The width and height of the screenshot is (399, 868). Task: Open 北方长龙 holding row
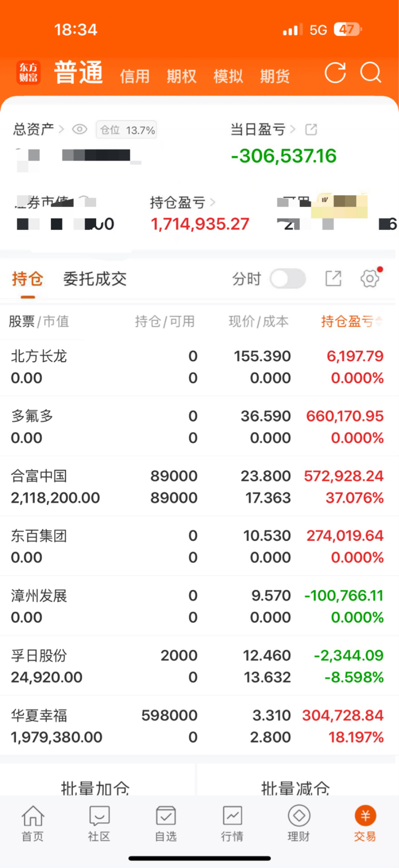pyautogui.click(x=199, y=367)
